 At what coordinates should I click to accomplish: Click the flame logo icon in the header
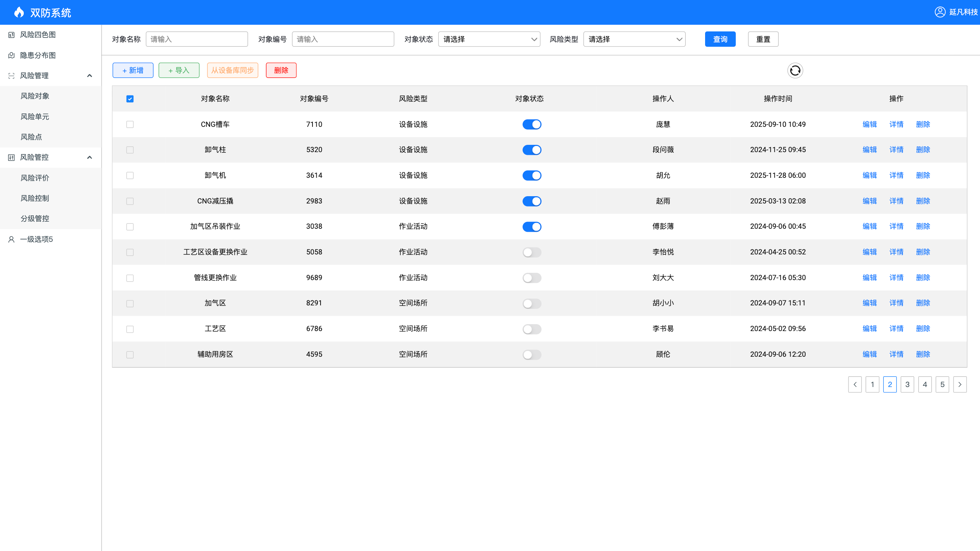tap(19, 13)
